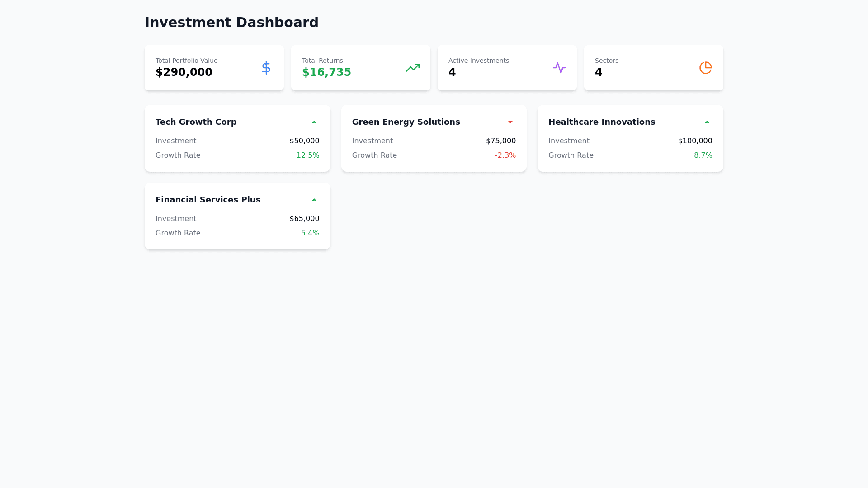Click Green Energy Solutions red down arrow
868x488 pixels.
point(510,122)
